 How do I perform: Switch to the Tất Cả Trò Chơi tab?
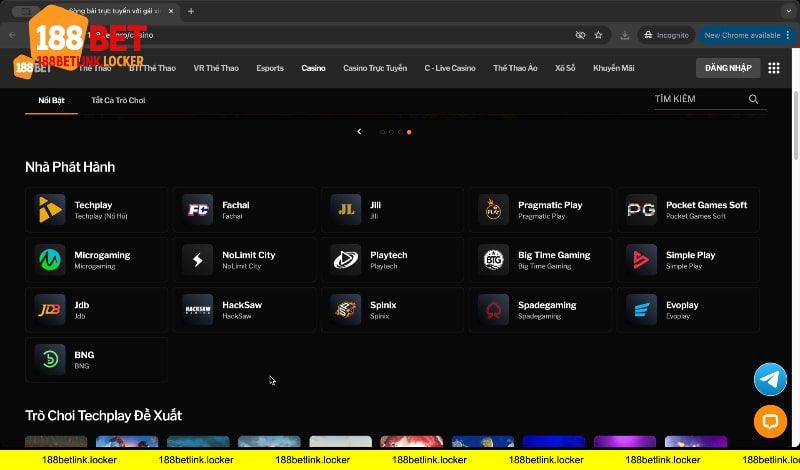pos(118,101)
